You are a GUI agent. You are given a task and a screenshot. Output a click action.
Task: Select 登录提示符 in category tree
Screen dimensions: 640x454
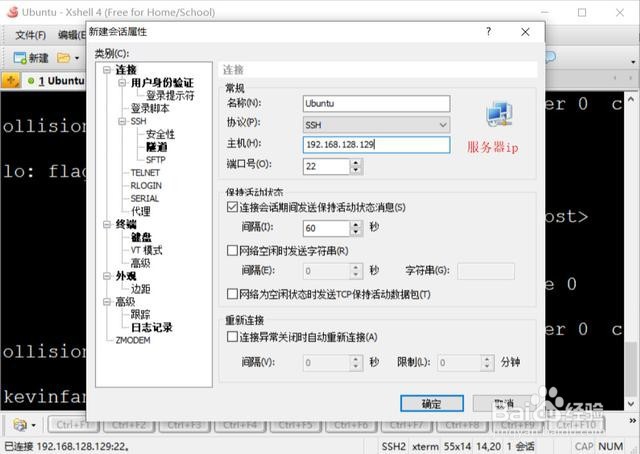[170, 96]
